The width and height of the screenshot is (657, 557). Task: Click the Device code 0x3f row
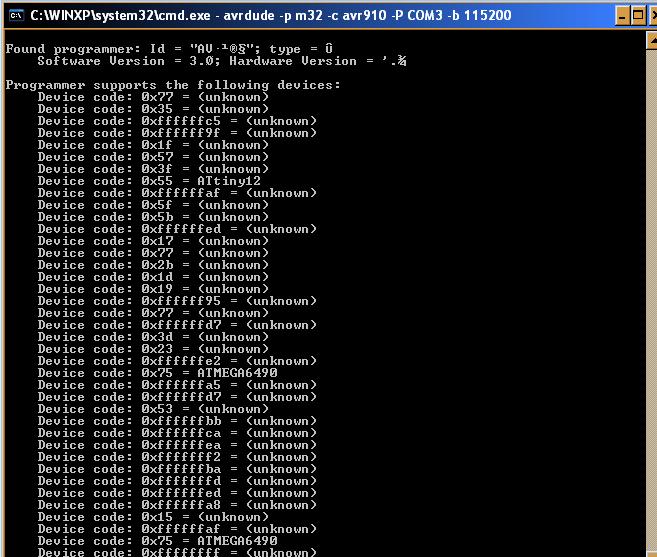(x=153, y=169)
